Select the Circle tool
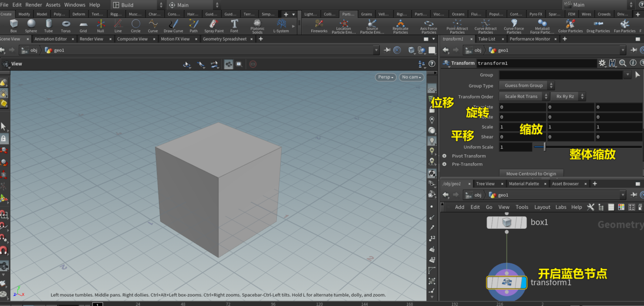 tap(136, 26)
